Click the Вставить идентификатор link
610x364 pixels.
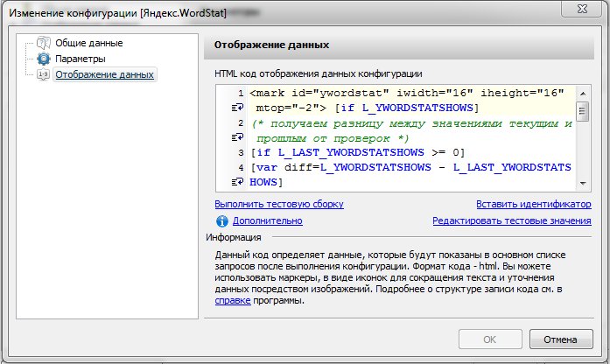(533, 204)
